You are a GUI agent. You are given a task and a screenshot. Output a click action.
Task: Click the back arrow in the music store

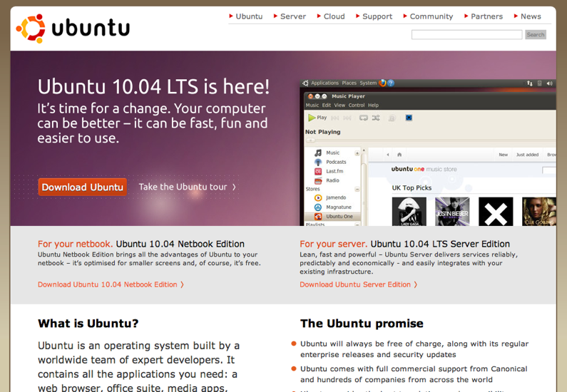[388, 155]
